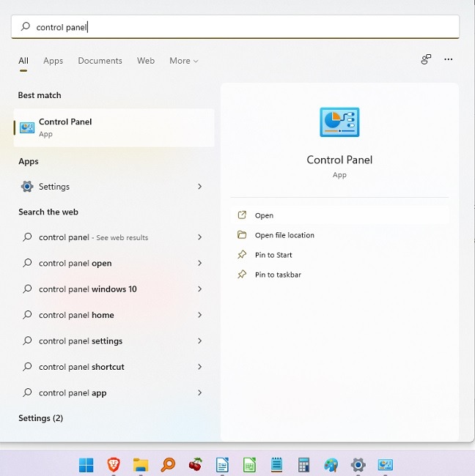Screen dimensions: 475x476
Task: Click the Settings gear icon under Apps
Action: pyautogui.click(x=27, y=187)
